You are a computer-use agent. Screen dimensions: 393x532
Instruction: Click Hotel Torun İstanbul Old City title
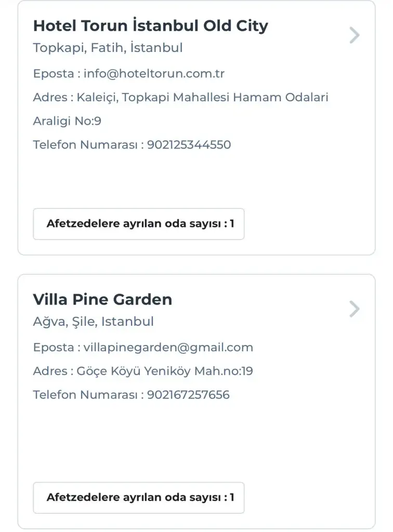point(150,25)
